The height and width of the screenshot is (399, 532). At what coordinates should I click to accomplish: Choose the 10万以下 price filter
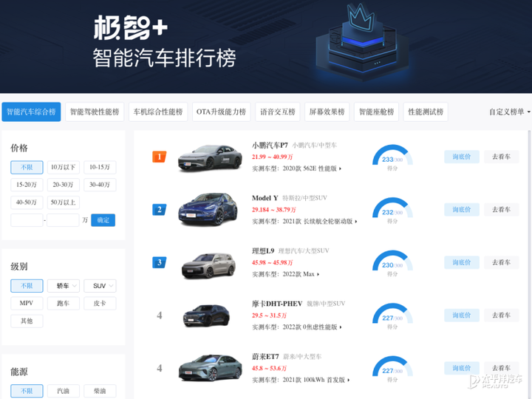point(64,167)
